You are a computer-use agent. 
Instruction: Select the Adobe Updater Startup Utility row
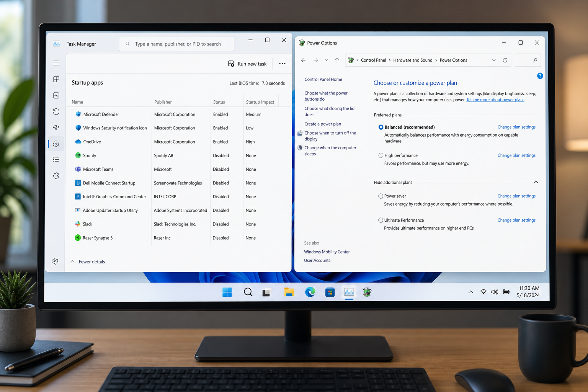[177, 211]
